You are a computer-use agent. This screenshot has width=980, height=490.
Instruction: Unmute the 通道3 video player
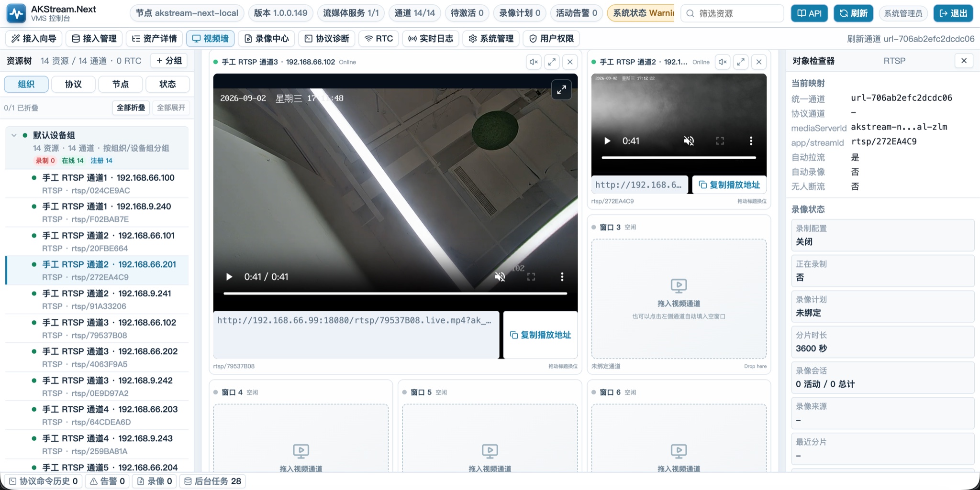500,277
